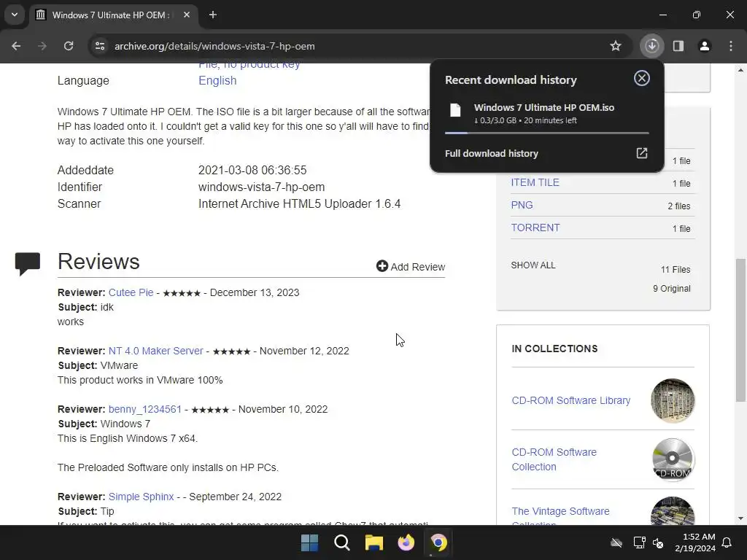
Task: Open File Explorer from the taskbar
Action: (x=374, y=542)
